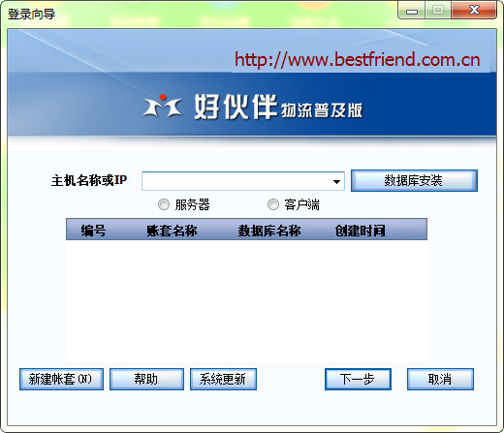Cancel with the 取消 button

pyautogui.click(x=440, y=379)
